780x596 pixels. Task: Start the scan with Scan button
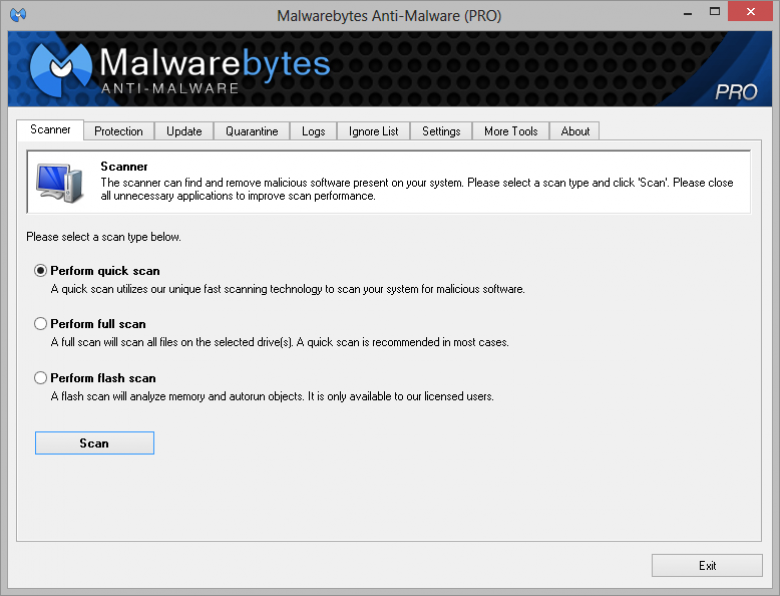pyautogui.click(x=95, y=443)
